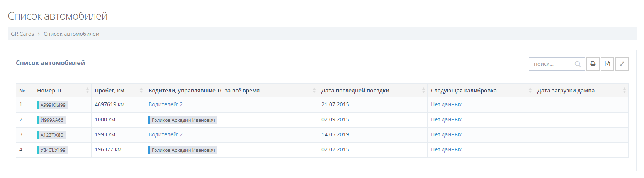Expand Водителей: 2 in first row
This screenshot has width=644, height=178.
pos(165,104)
